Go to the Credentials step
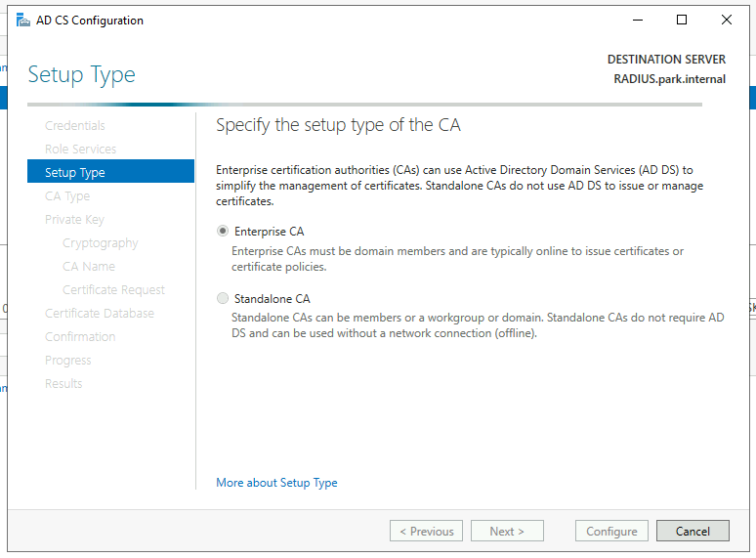The width and height of the screenshot is (756, 558). pyautogui.click(x=75, y=125)
